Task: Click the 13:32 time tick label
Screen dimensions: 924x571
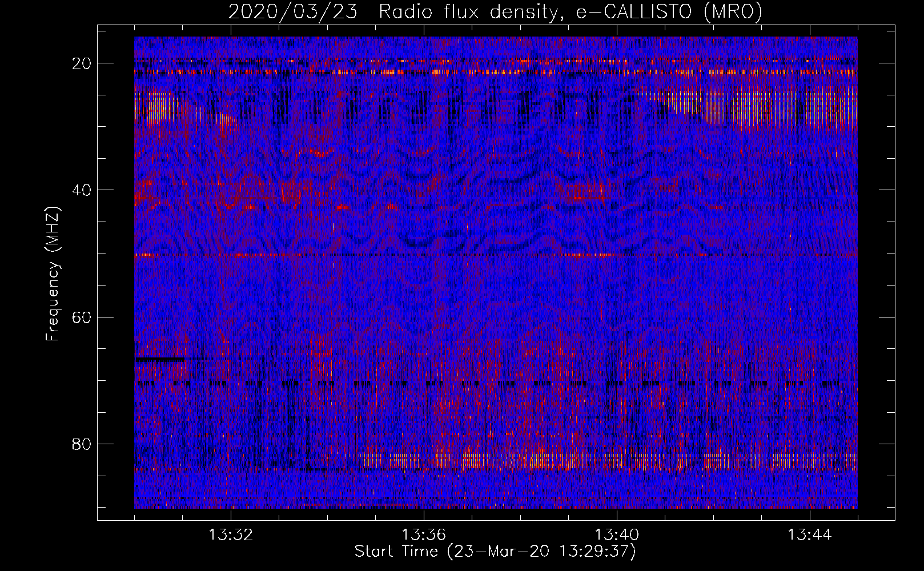Action: 231,535
